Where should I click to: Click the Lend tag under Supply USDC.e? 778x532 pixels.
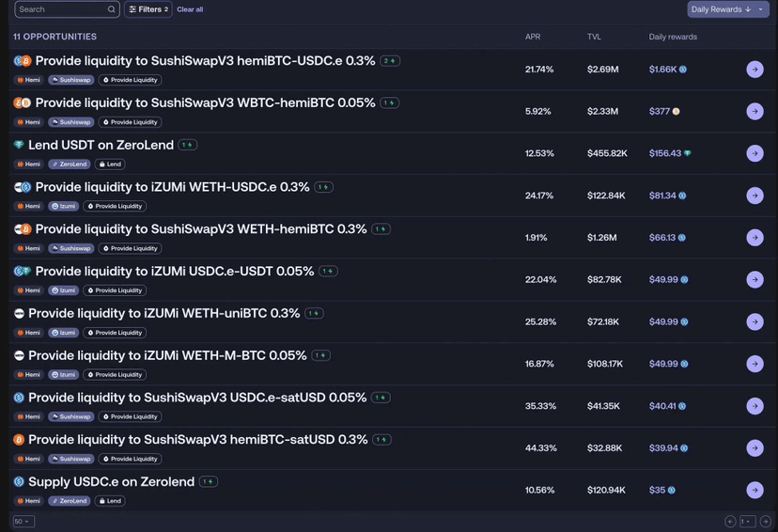click(x=111, y=501)
